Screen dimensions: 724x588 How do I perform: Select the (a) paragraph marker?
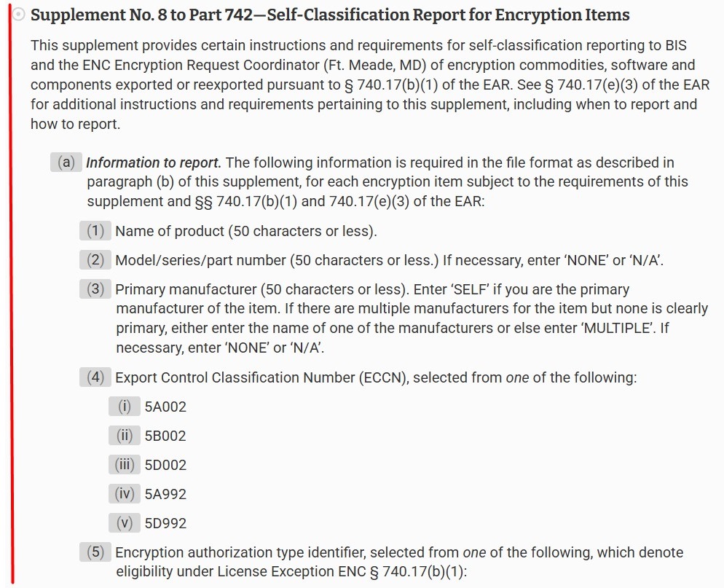coord(66,162)
